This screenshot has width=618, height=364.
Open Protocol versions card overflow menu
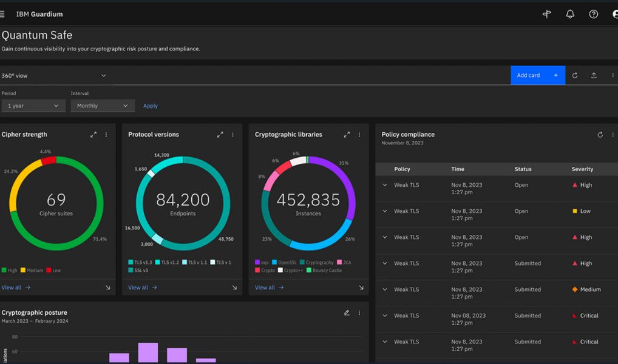[x=233, y=135]
